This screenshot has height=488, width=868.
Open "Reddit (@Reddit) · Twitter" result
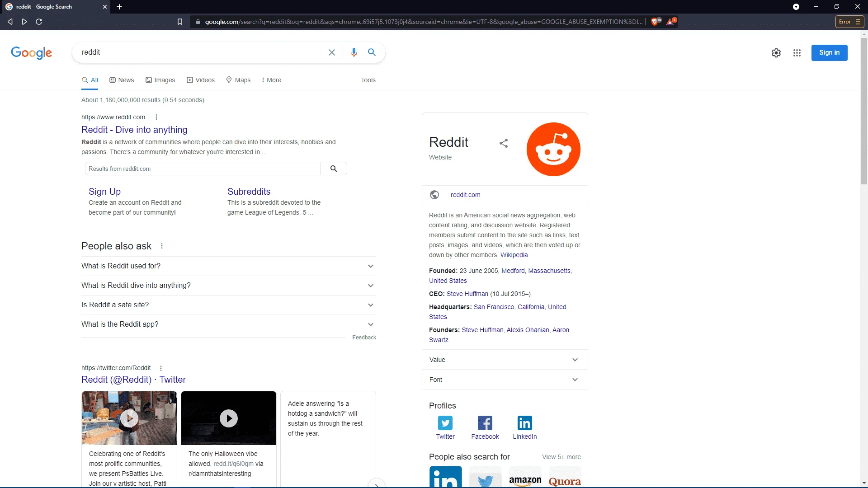pos(133,380)
